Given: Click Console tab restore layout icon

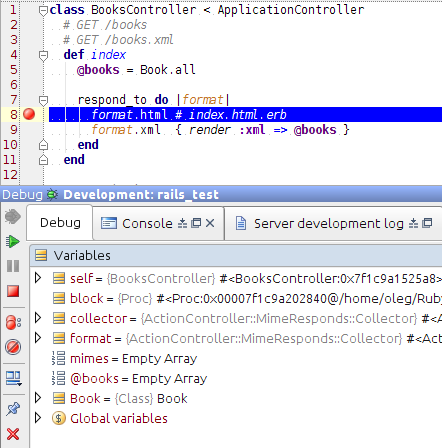Looking at the screenshot, I should (x=182, y=223).
